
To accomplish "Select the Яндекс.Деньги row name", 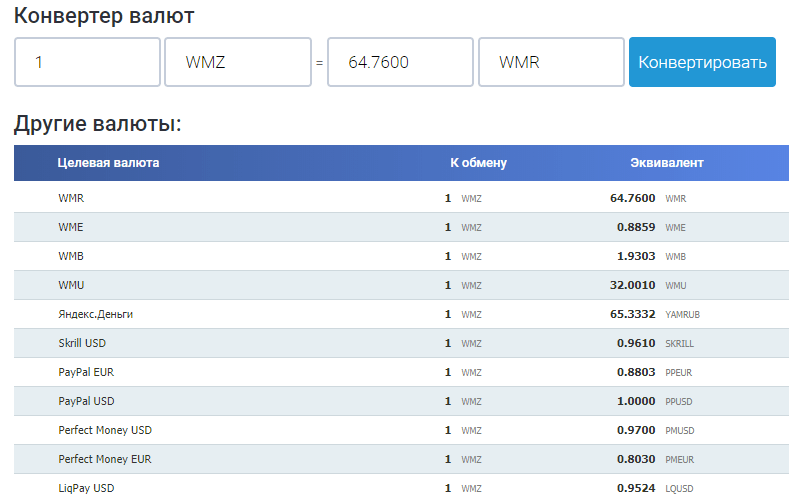I will pos(96,314).
